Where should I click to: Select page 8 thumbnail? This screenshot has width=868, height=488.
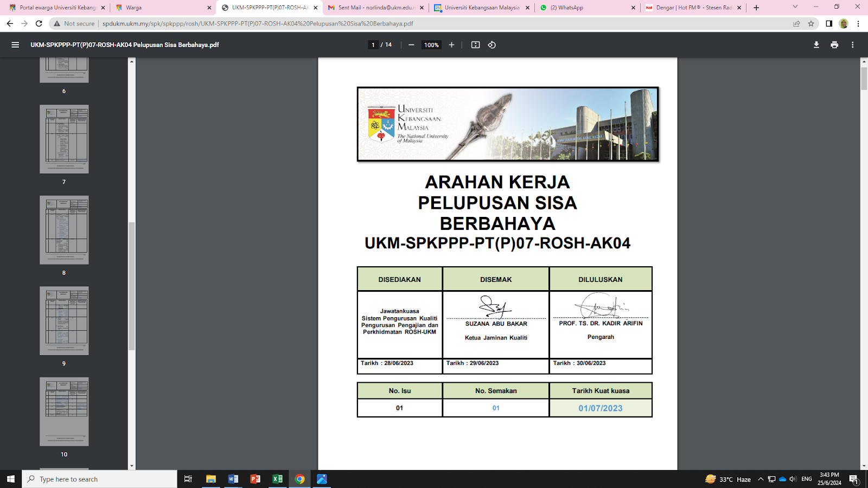pyautogui.click(x=64, y=230)
